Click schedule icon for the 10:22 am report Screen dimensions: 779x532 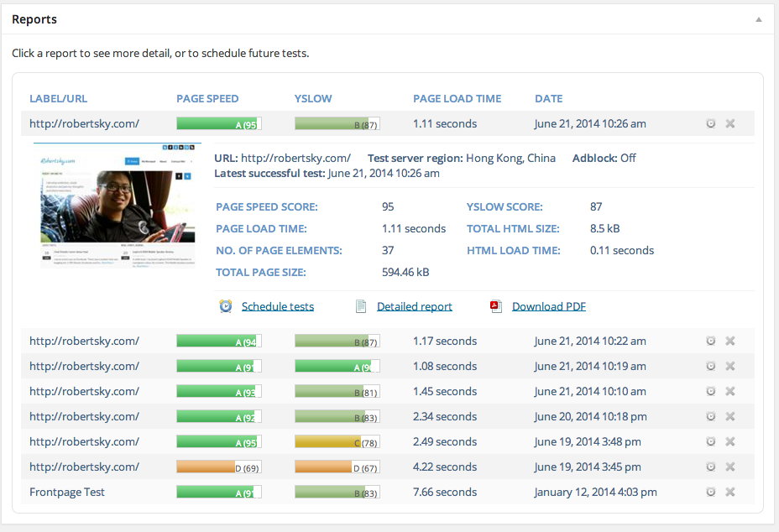pyautogui.click(x=711, y=341)
